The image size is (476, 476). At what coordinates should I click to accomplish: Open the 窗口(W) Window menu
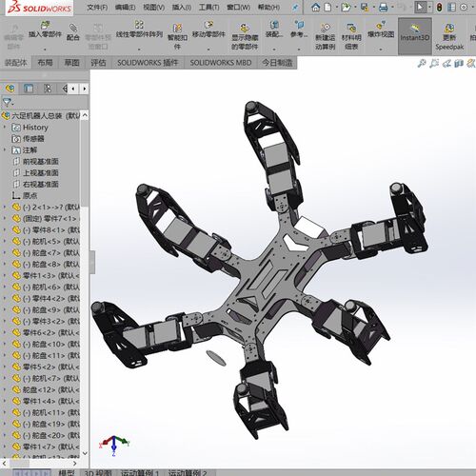click(238, 7)
